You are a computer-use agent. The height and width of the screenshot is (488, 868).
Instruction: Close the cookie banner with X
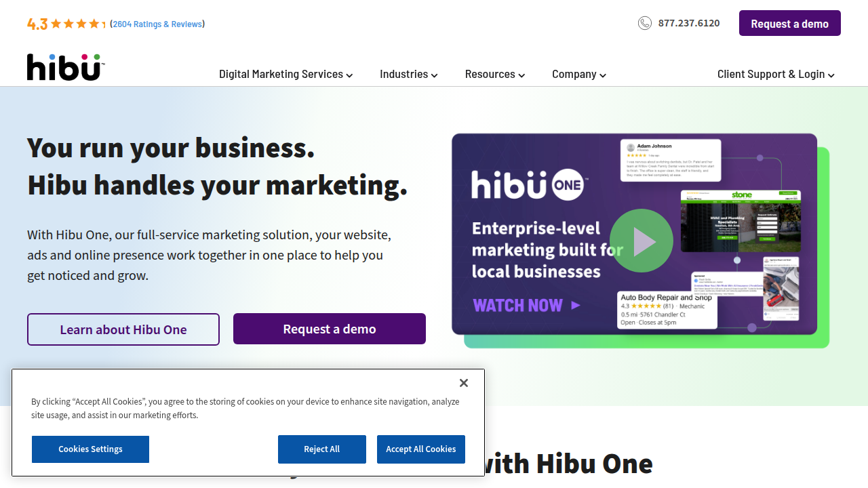pos(464,383)
